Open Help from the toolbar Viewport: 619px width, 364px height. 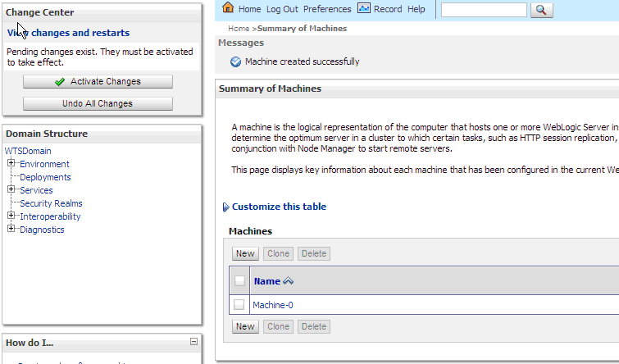pyautogui.click(x=416, y=9)
